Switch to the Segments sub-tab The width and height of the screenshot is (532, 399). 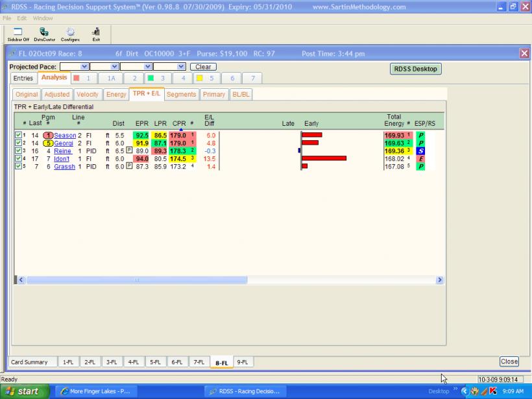(x=181, y=94)
